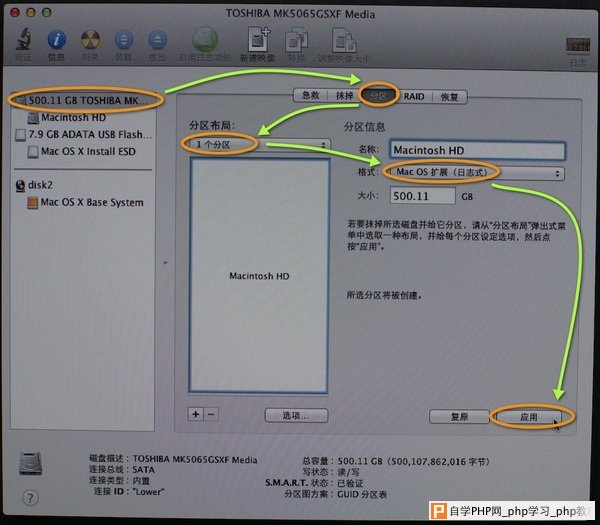Switch to the RAID tab
The height and width of the screenshot is (525, 600).
pyautogui.click(x=414, y=96)
